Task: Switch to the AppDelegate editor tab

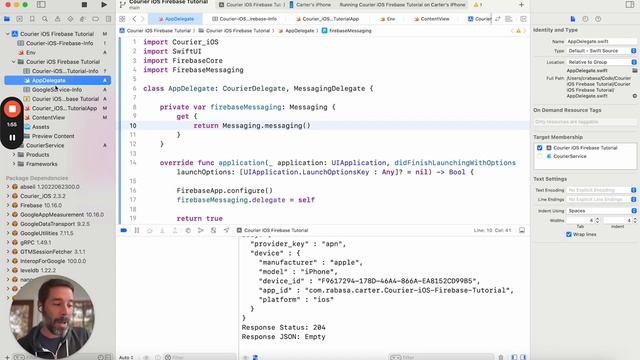Action: tap(176, 19)
